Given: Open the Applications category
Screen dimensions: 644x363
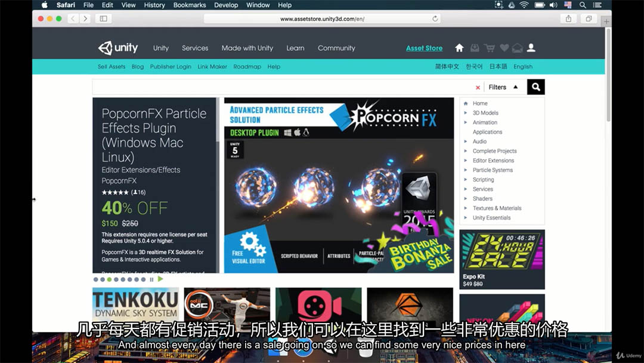Looking at the screenshot, I should [x=487, y=132].
